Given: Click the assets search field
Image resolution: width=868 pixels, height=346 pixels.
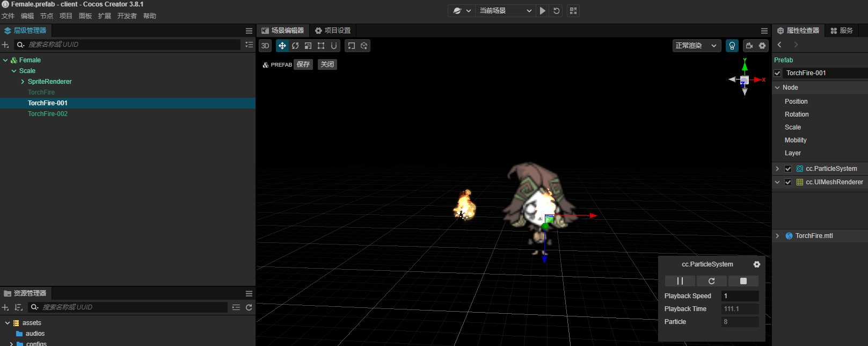Looking at the screenshot, I should [x=128, y=307].
